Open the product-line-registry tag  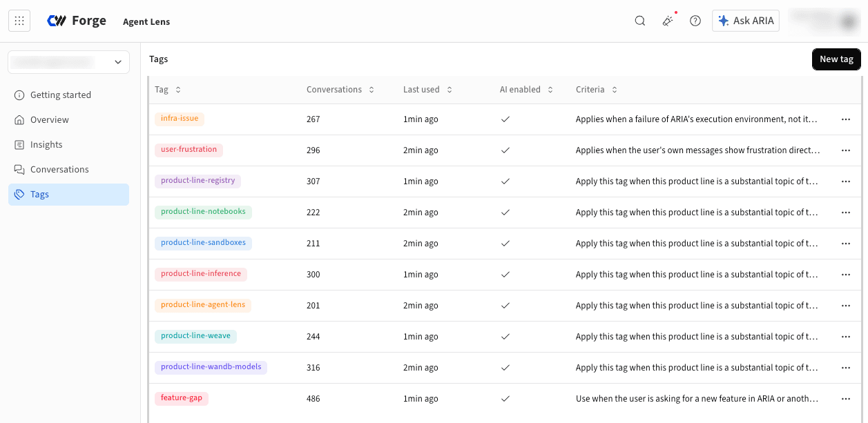pos(197,181)
